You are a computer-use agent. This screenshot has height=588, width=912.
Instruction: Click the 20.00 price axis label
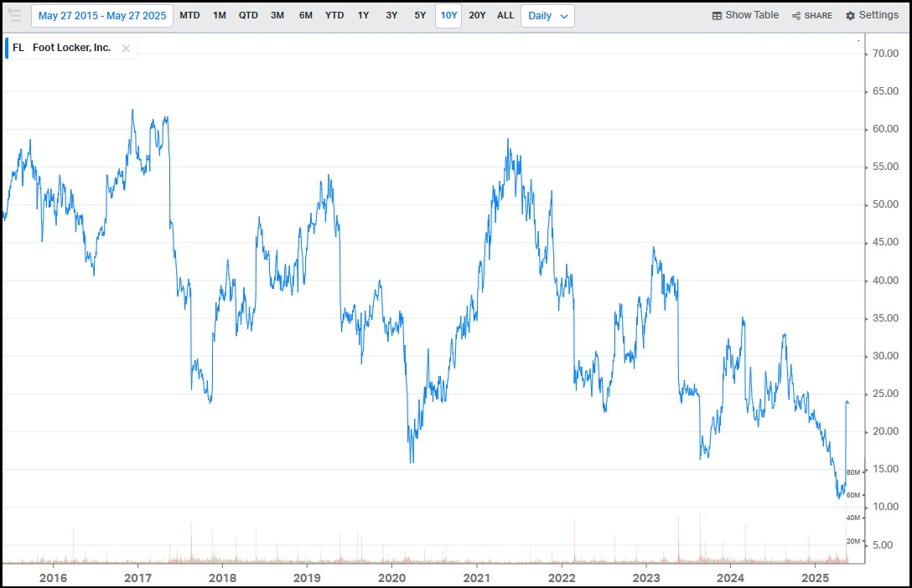[x=885, y=431]
